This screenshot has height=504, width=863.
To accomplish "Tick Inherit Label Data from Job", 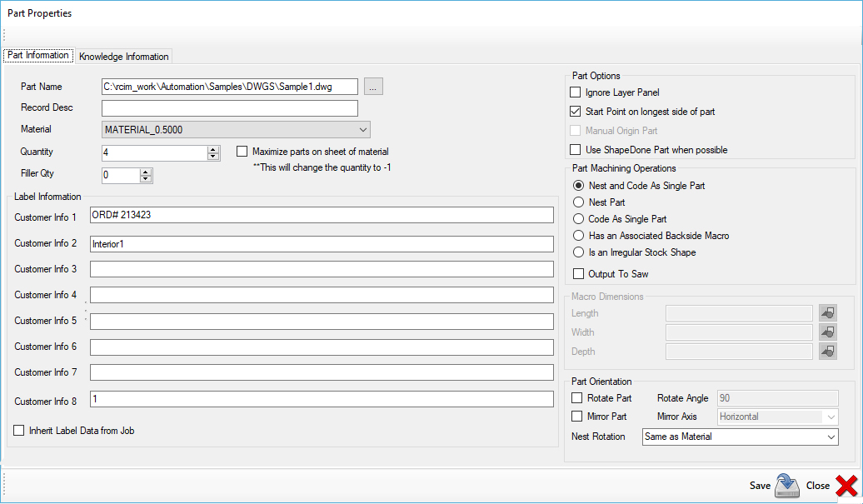I will (19, 431).
